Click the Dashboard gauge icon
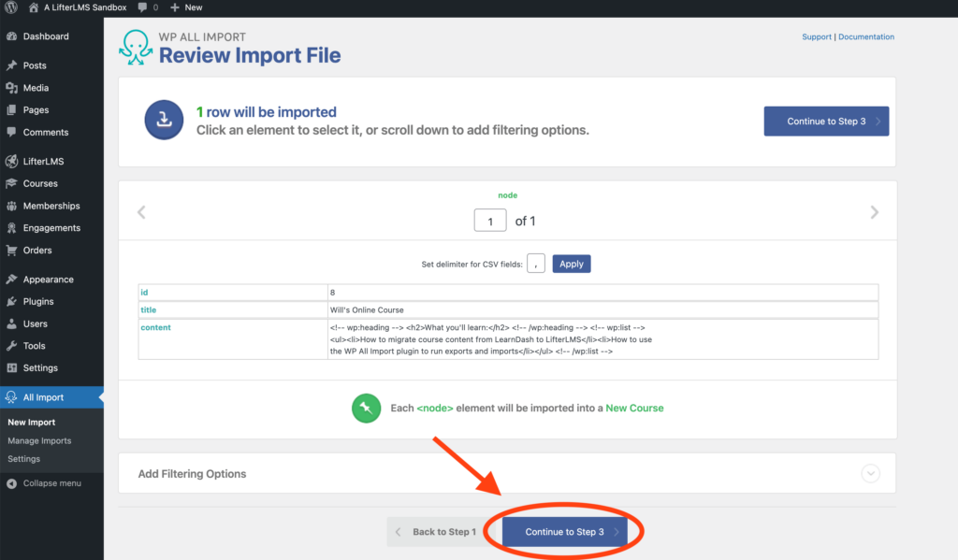The image size is (958, 560). pos(11,36)
